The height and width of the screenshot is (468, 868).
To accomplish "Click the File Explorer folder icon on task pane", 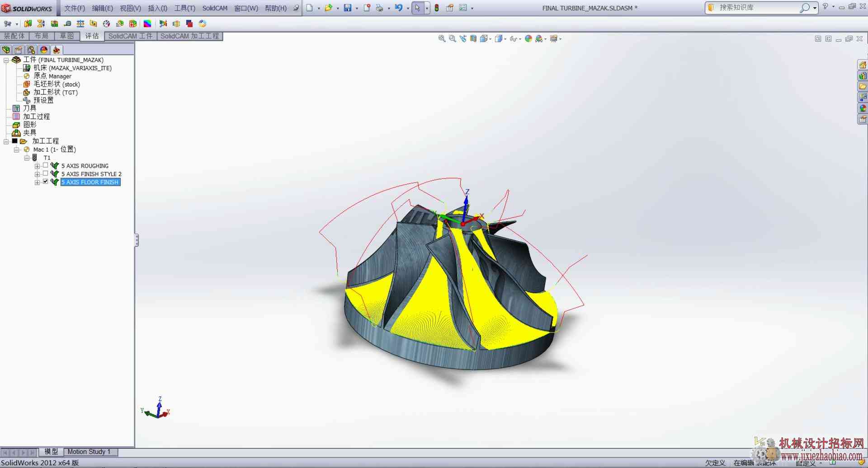I will (863, 87).
